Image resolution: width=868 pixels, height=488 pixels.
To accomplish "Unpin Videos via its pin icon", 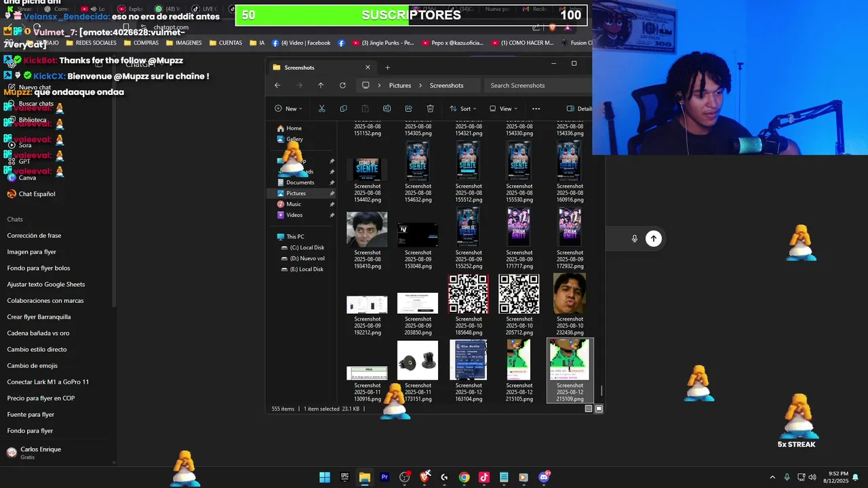I will tap(332, 215).
